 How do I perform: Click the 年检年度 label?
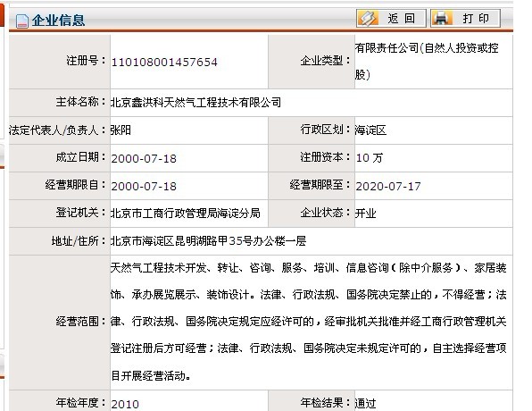point(81,402)
